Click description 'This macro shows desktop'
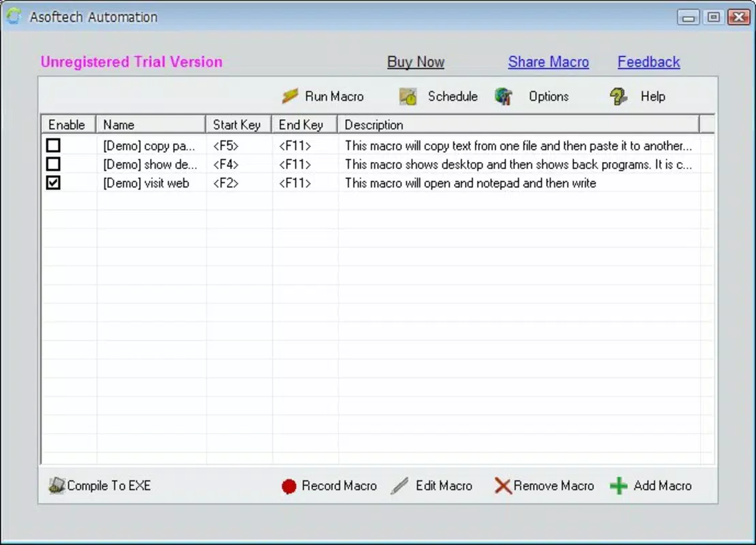The image size is (756, 545). tap(518, 164)
